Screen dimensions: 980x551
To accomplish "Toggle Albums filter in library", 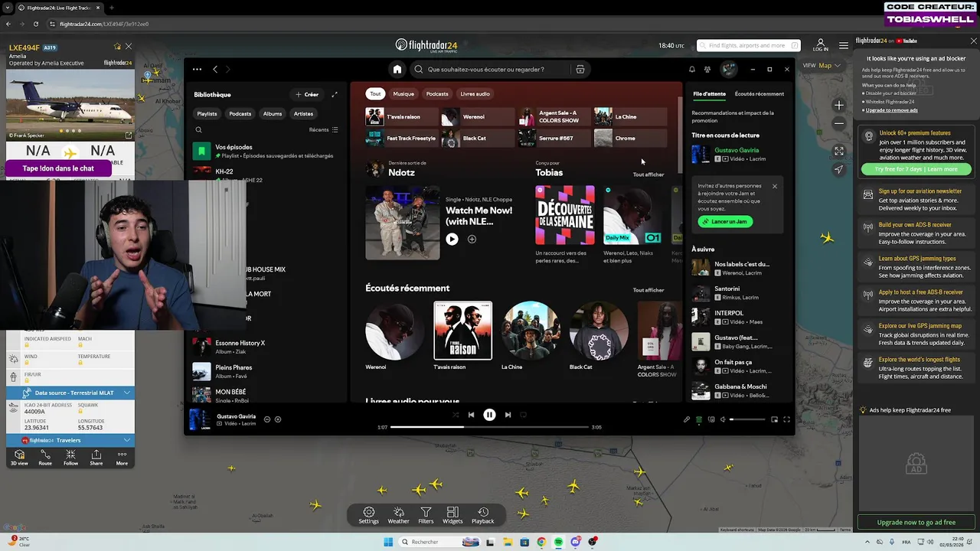I will [x=273, y=113].
